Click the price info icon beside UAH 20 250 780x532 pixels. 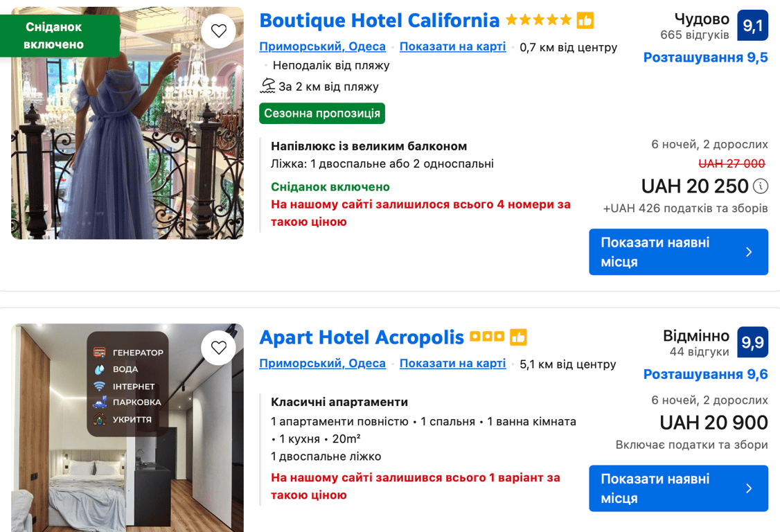click(x=761, y=186)
